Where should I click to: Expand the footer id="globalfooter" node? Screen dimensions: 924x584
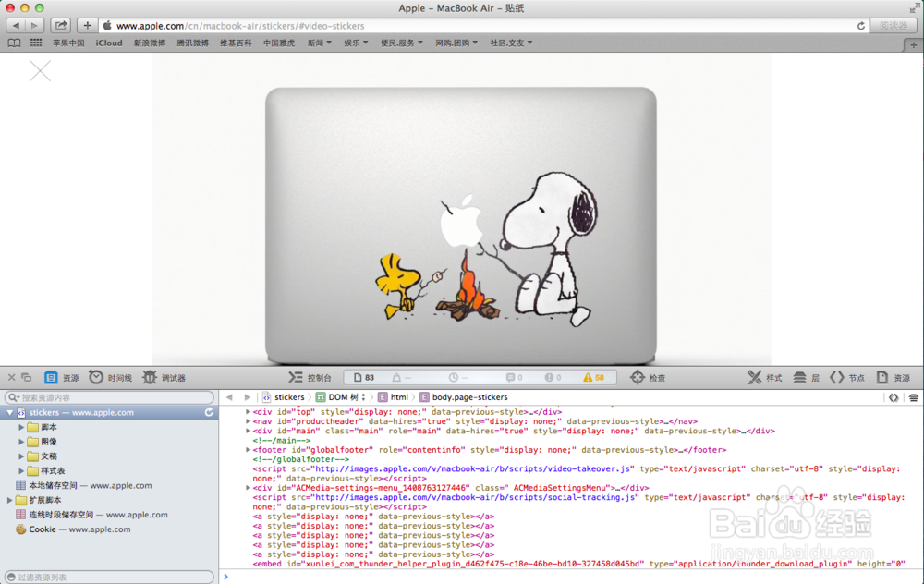[x=248, y=450]
